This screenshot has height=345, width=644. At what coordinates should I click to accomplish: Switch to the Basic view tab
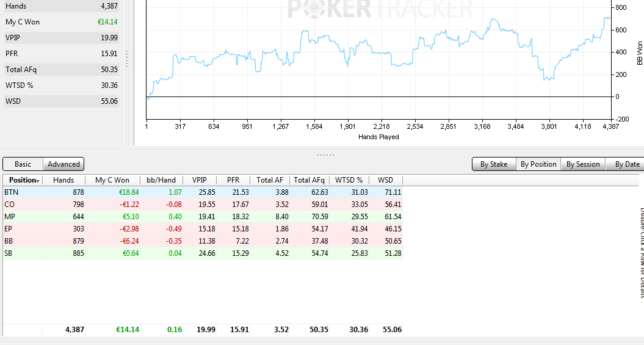click(x=23, y=164)
